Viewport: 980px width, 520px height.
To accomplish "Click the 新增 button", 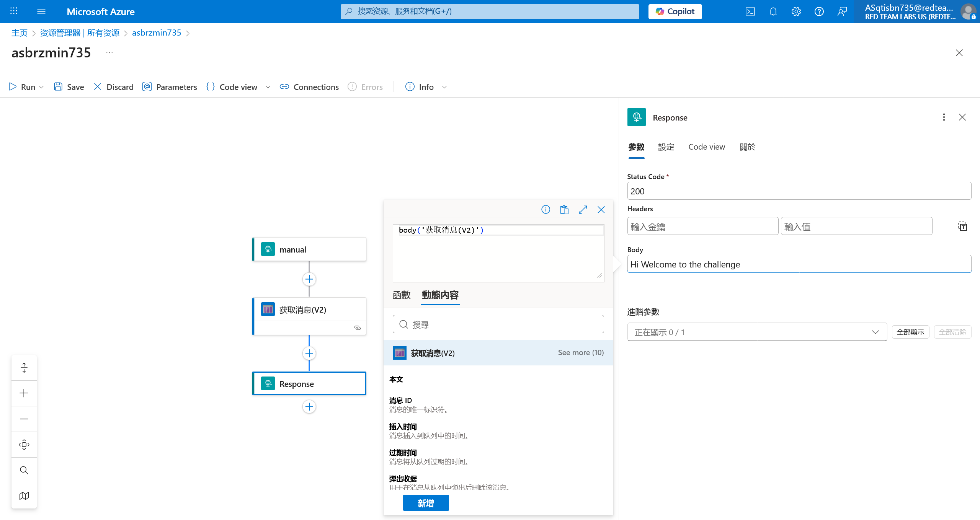I will (x=426, y=503).
